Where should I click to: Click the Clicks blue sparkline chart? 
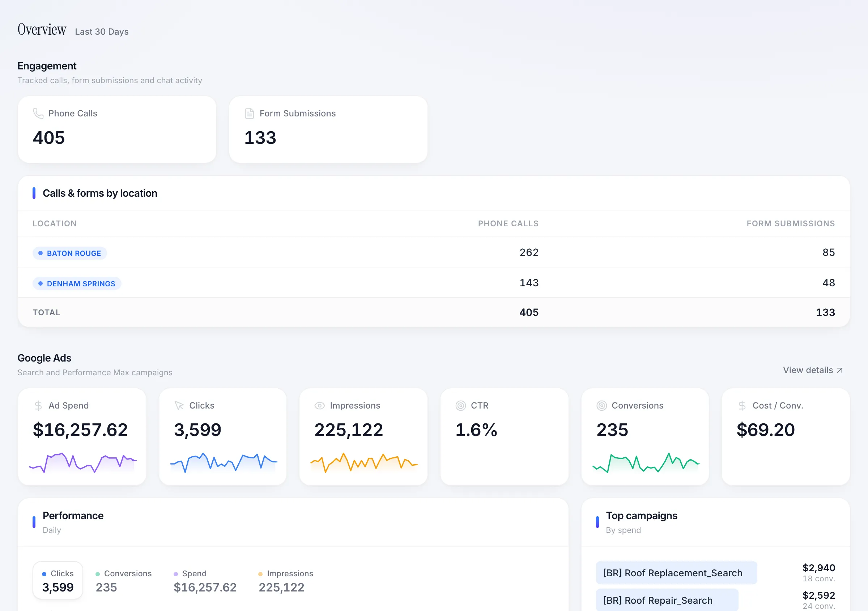[x=224, y=462]
